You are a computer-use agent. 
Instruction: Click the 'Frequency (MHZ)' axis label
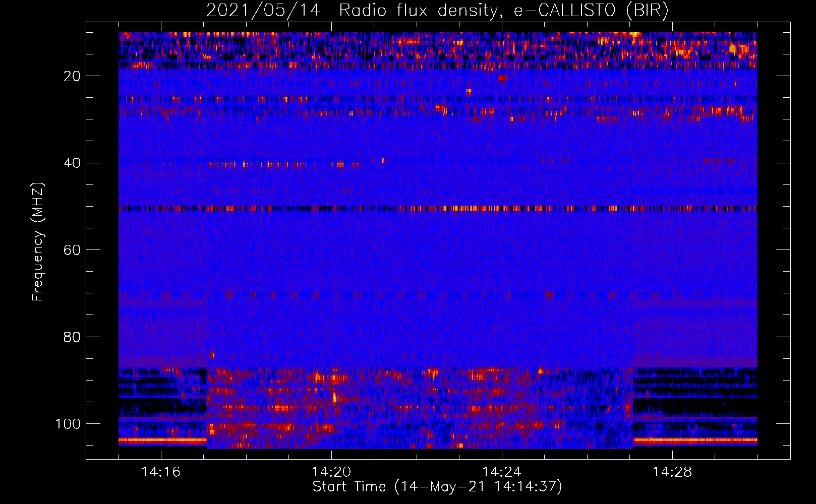(38, 242)
